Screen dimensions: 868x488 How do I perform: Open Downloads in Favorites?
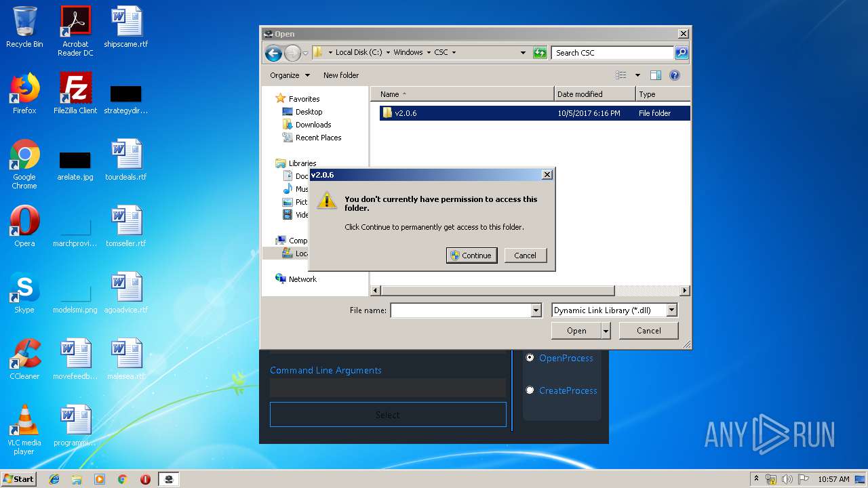coord(313,125)
